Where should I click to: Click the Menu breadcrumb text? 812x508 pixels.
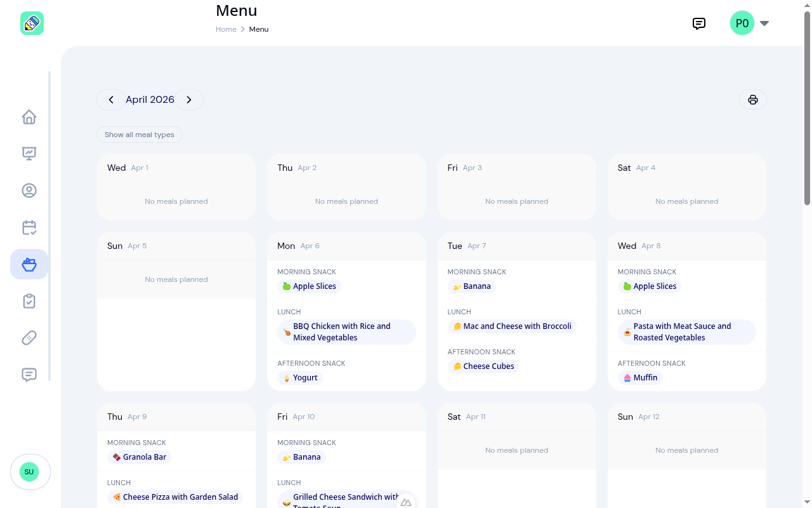tap(259, 29)
